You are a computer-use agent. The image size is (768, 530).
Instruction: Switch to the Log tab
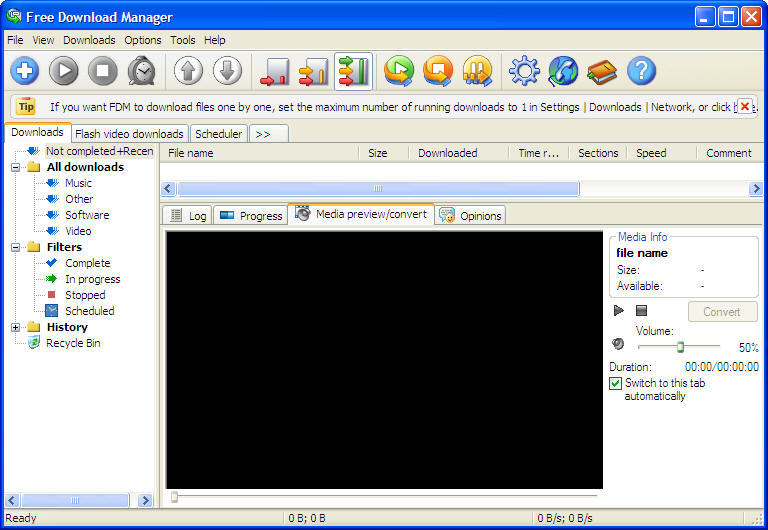tap(188, 216)
